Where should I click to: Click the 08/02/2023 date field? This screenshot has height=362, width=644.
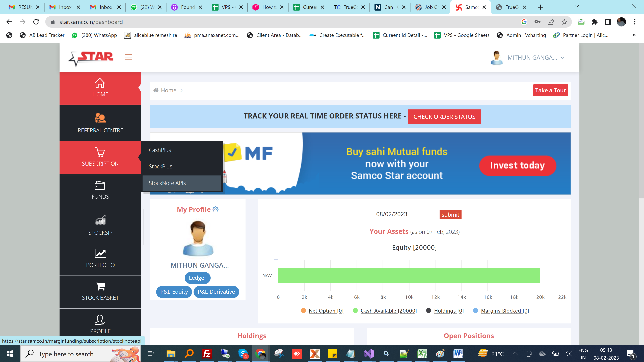coord(402,214)
